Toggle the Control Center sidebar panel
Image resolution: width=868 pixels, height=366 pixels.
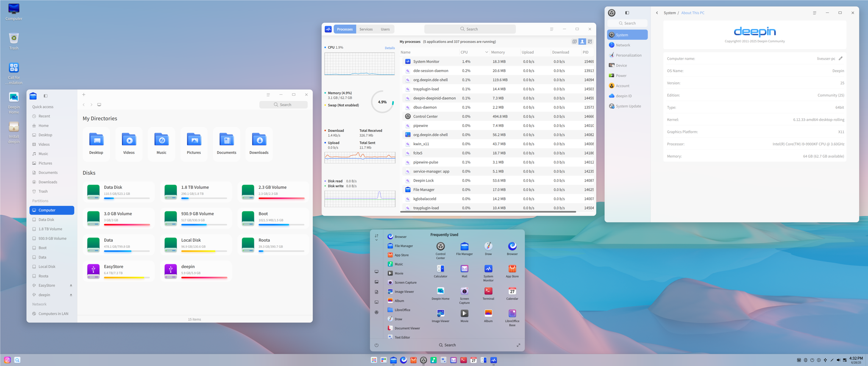click(627, 13)
